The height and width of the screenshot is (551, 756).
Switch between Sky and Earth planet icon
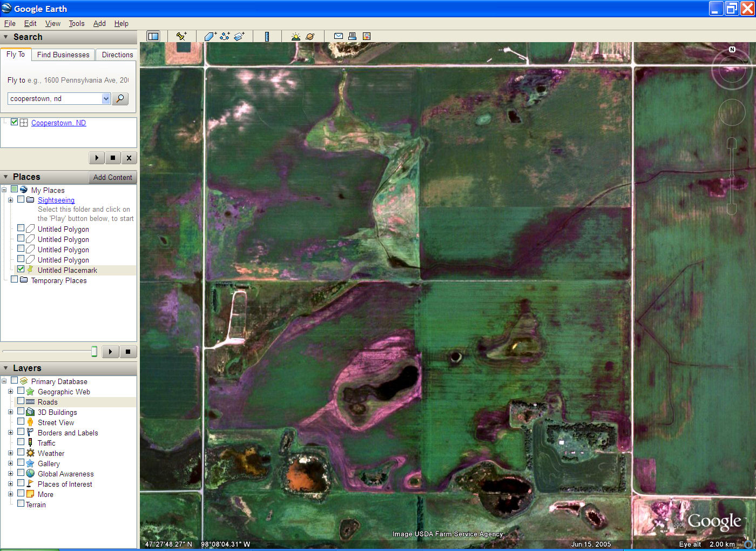pos(310,36)
